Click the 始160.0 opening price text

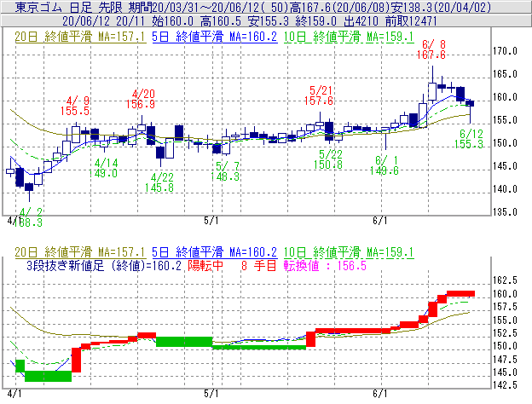(172, 21)
